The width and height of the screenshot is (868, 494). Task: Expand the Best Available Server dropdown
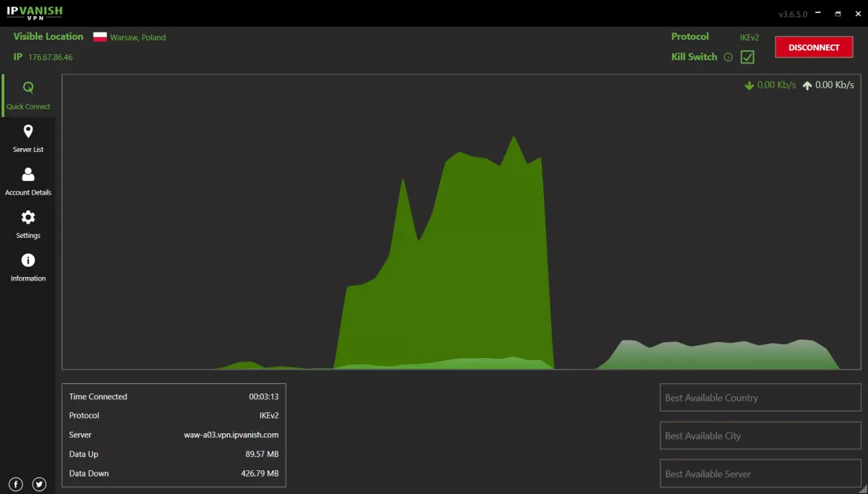pyautogui.click(x=760, y=474)
